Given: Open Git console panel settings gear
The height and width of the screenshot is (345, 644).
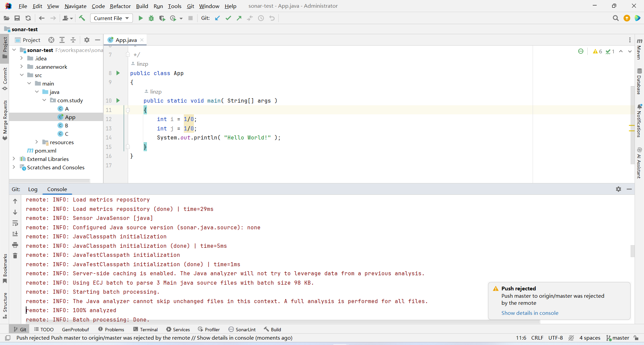Looking at the screenshot, I should click(619, 189).
